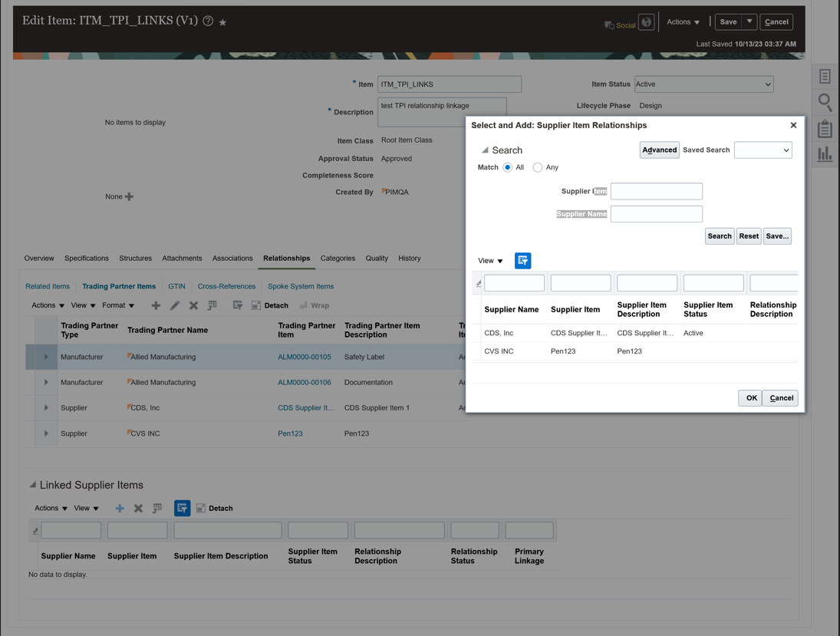
Task: Expand the Allied Manufacturing Safety Label row
Action: (x=46, y=357)
